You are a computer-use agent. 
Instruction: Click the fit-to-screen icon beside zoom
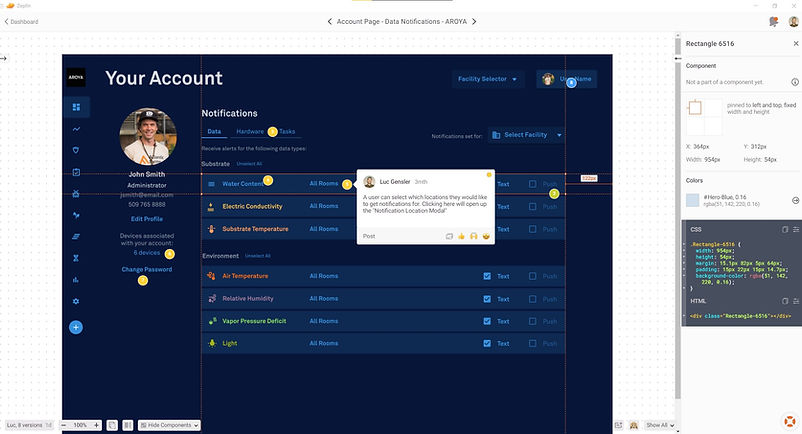(x=112, y=425)
